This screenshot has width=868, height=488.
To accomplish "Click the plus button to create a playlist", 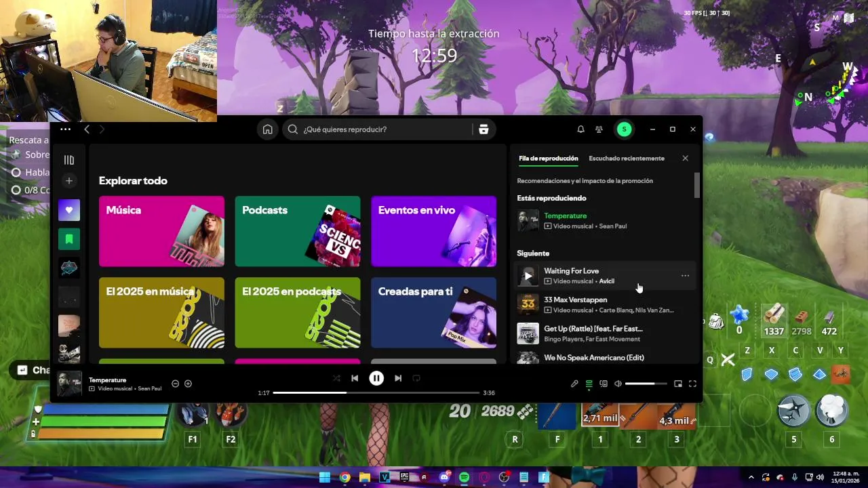I will (x=69, y=181).
